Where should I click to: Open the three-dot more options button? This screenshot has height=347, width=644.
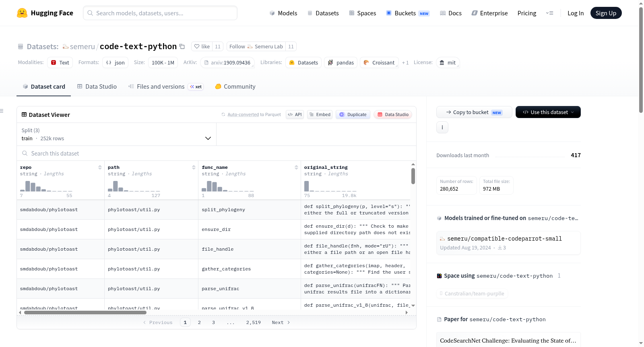pyautogui.click(x=442, y=127)
